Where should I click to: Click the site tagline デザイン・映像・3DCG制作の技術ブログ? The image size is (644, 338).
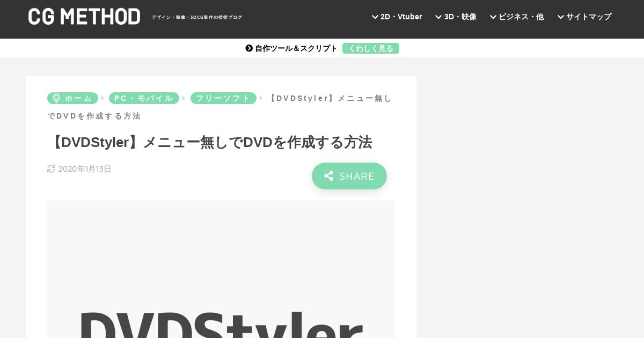pos(197,17)
